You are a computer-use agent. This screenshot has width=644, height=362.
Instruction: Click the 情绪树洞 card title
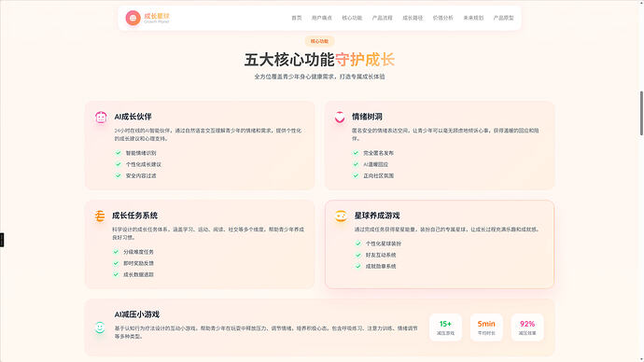click(367, 117)
